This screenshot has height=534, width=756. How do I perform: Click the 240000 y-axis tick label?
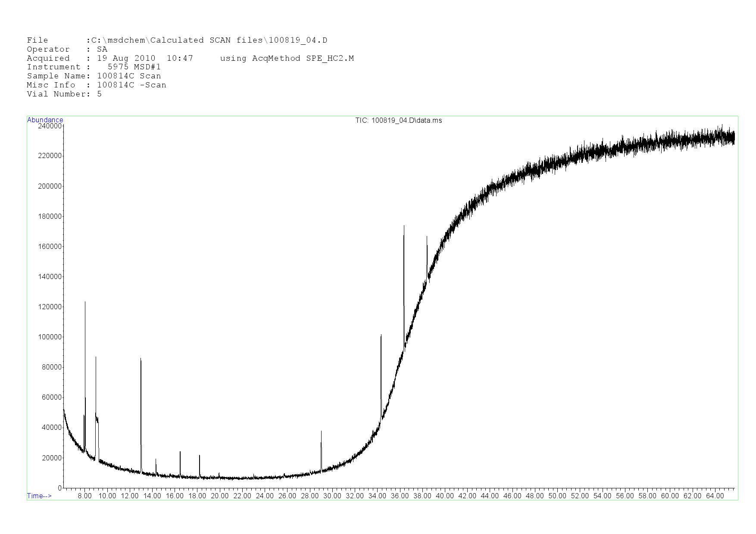point(50,126)
